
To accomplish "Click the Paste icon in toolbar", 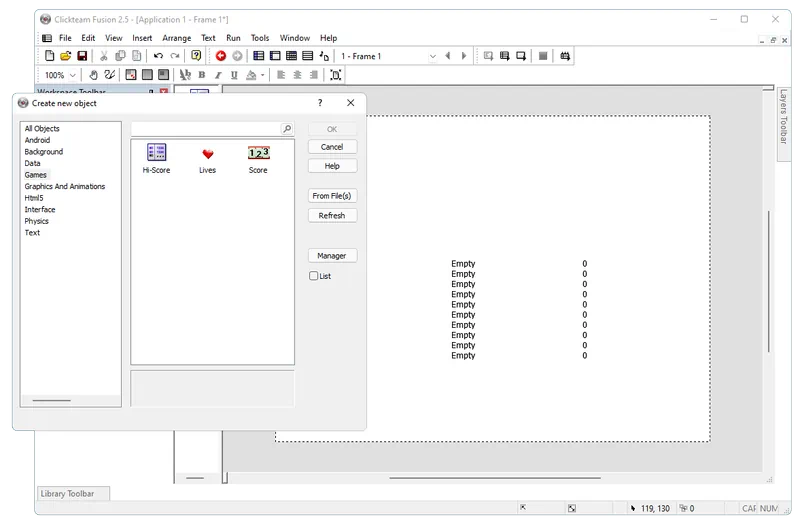I will pos(137,56).
